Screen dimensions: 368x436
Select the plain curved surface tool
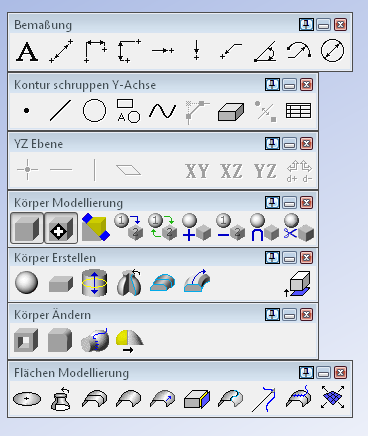pos(129,399)
